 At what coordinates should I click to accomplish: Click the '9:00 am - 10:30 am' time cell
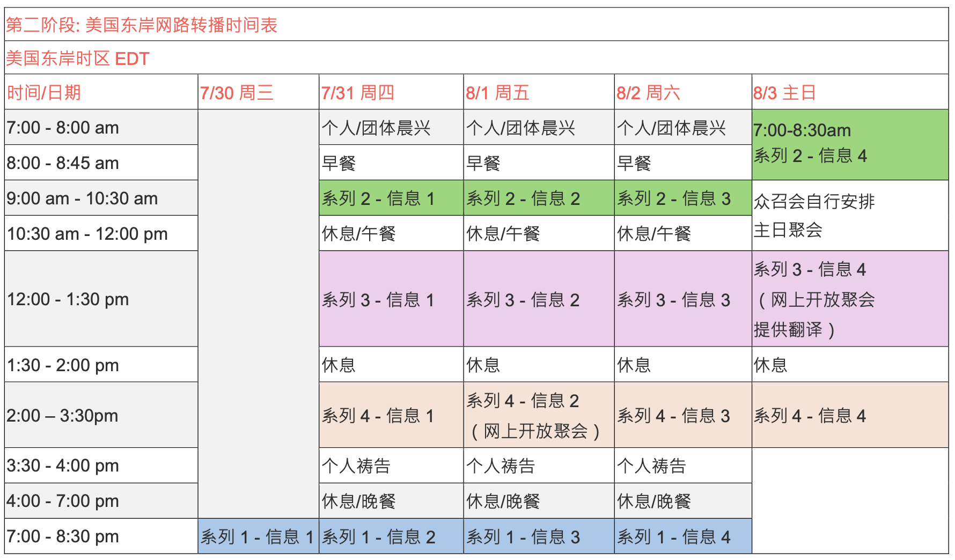point(101,198)
